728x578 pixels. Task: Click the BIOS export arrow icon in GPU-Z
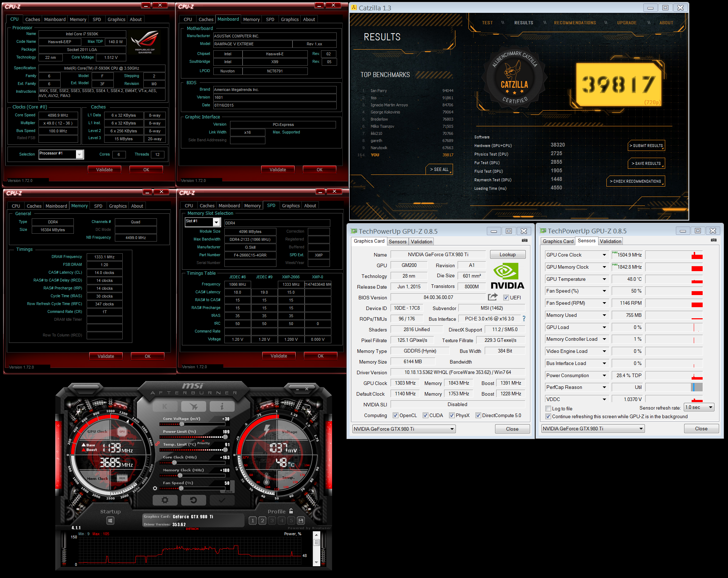pyautogui.click(x=493, y=297)
